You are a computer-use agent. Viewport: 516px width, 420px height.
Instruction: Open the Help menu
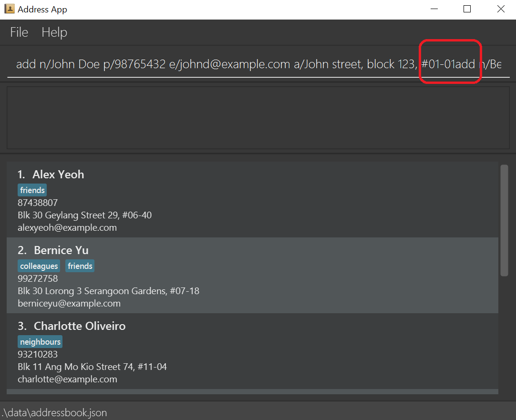tap(54, 32)
